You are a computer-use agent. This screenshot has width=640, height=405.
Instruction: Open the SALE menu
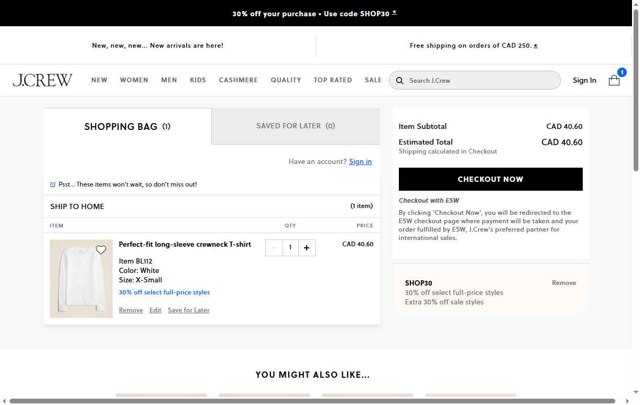click(x=373, y=80)
